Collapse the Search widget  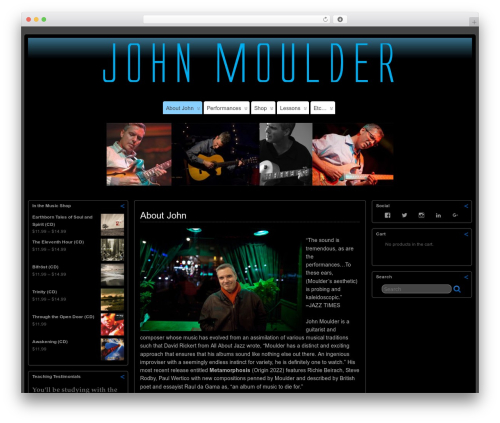(466, 277)
